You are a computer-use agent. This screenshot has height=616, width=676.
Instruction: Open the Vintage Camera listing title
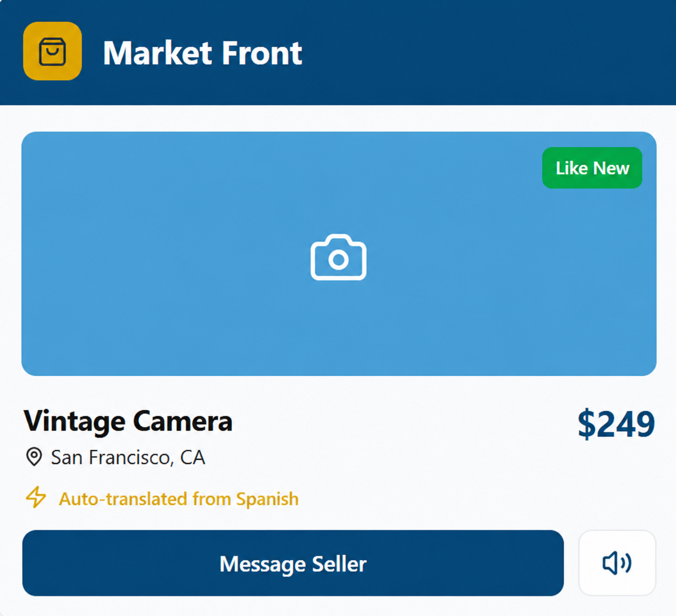(128, 421)
